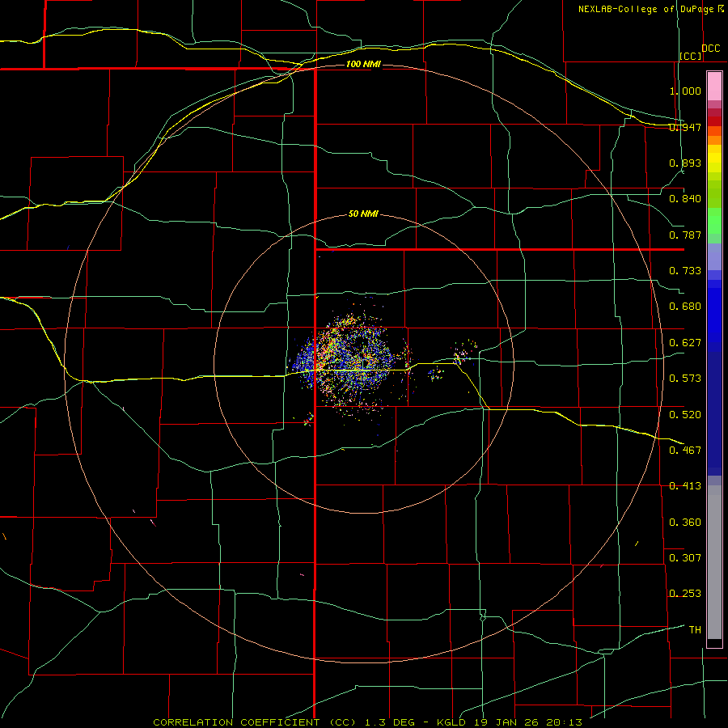Select the 0.413 legend value
This screenshot has width=728, height=728.
pyautogui.click(x=685, y=486)
